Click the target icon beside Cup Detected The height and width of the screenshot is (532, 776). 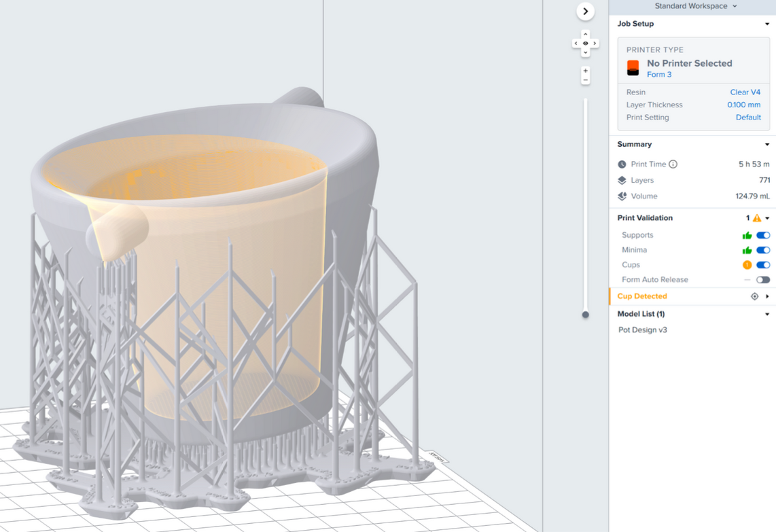click(754, 297)
